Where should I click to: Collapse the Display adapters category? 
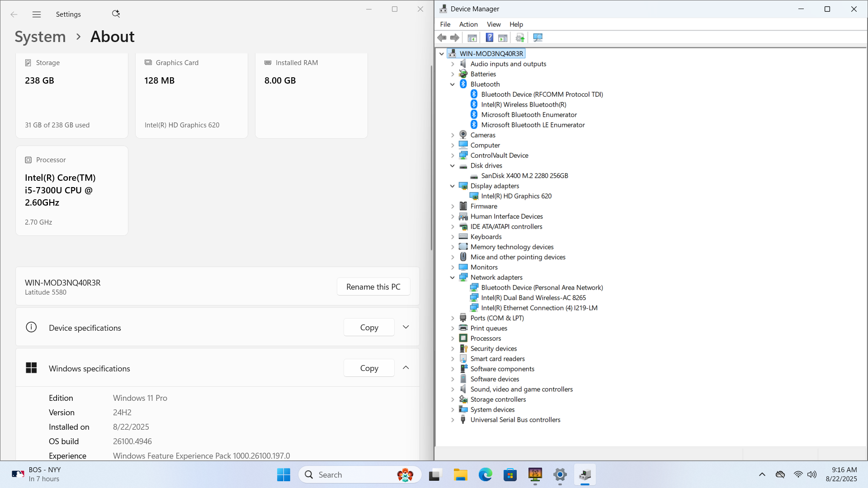click(452, 186)
